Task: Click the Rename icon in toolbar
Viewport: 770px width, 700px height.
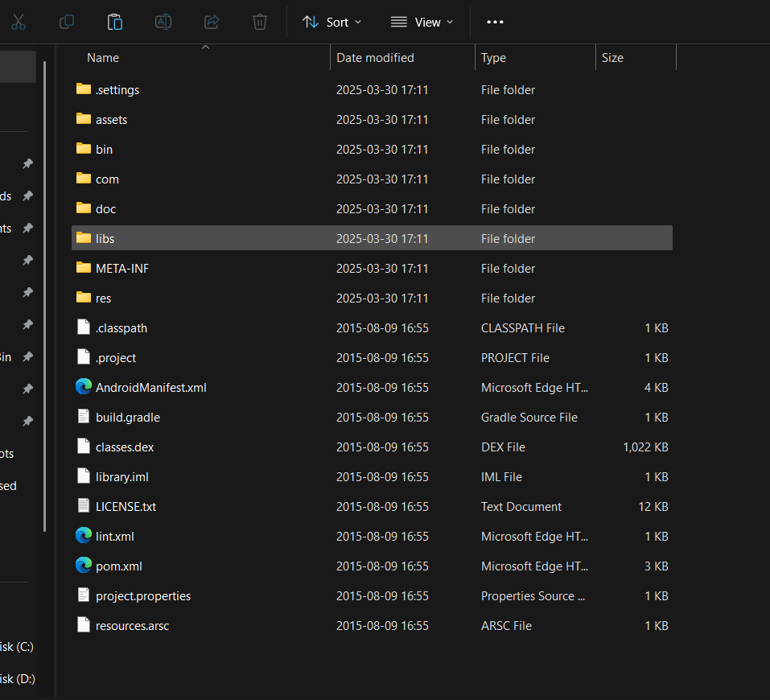Action: click(163, 22)
